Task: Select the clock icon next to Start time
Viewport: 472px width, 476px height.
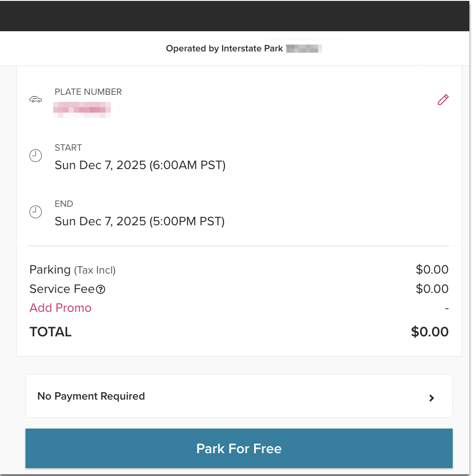Action: point(36,155)
